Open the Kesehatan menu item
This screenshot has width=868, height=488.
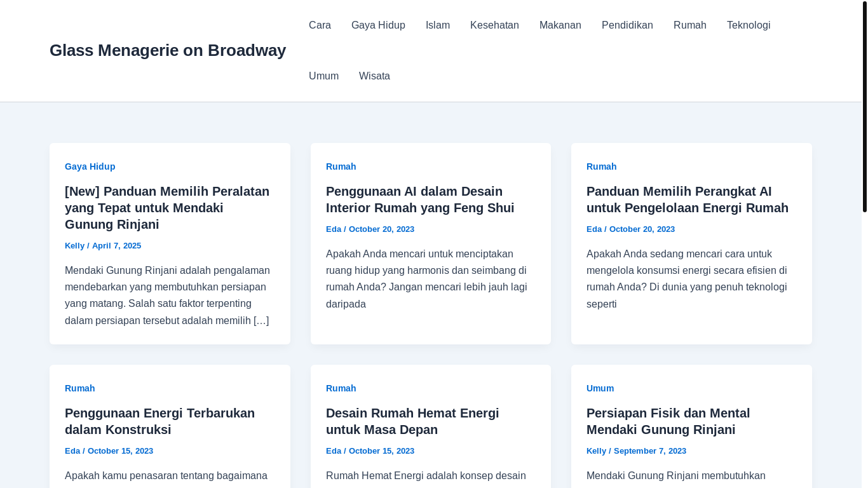point(494,25)
